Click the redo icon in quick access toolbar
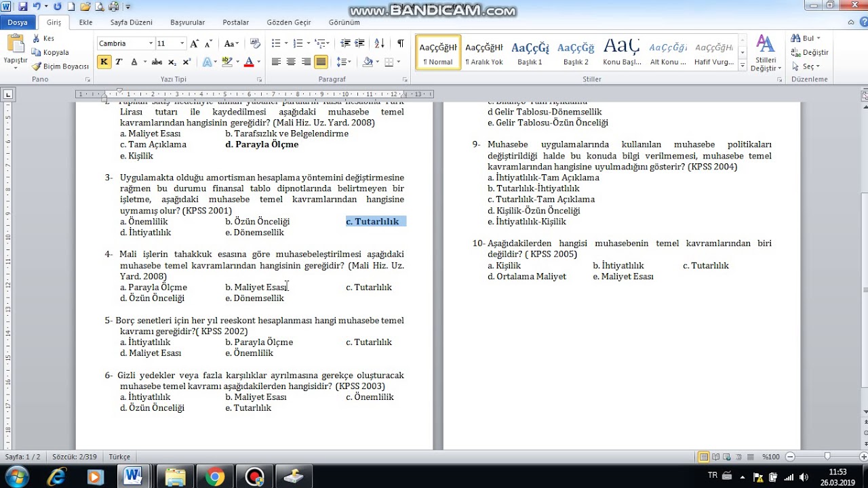 (x=57, y=7)
